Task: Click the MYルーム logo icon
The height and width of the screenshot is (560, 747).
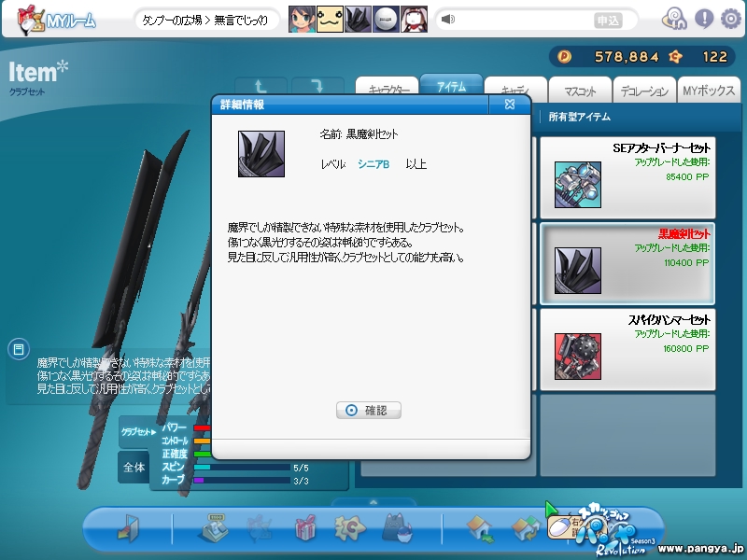Action: (31, 20)
